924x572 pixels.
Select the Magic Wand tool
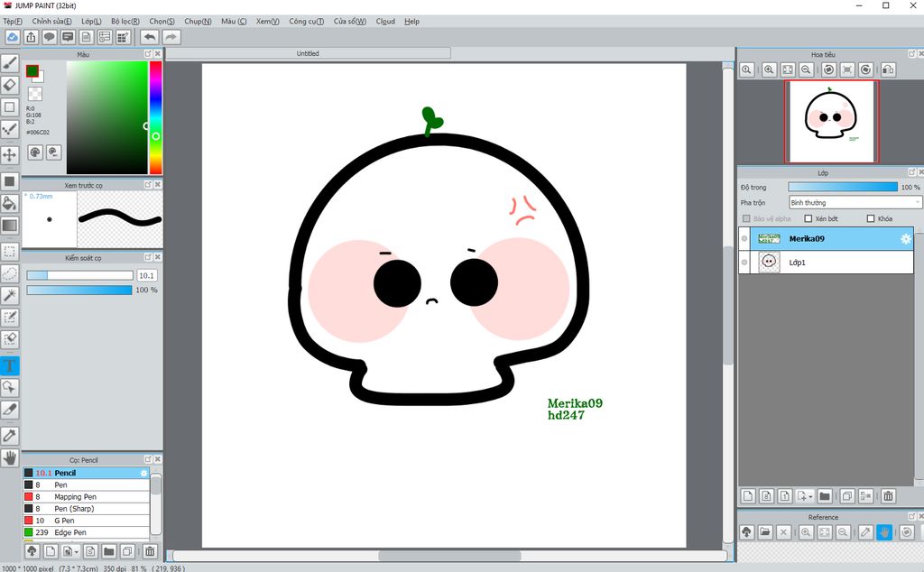[9, 296]
